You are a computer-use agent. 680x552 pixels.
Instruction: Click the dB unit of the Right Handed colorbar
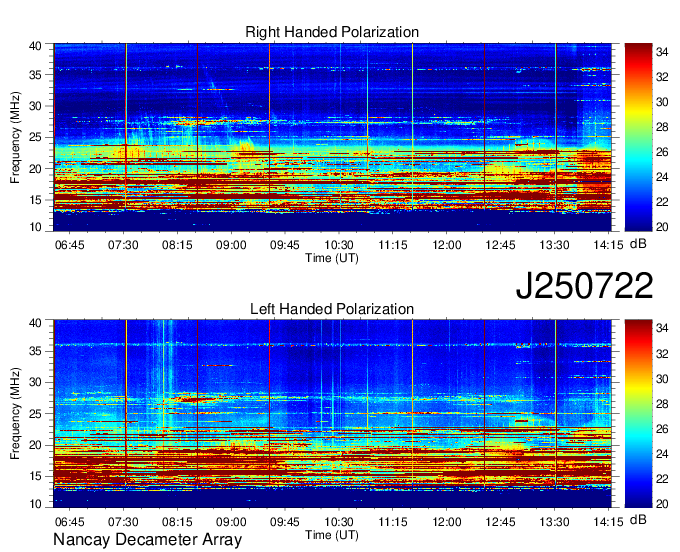pos(638,244)
